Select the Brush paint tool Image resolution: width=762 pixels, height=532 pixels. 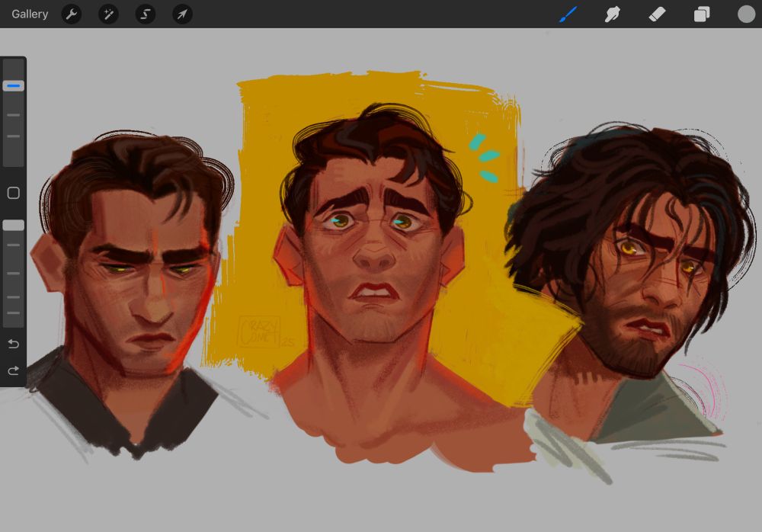click(568, 14)
